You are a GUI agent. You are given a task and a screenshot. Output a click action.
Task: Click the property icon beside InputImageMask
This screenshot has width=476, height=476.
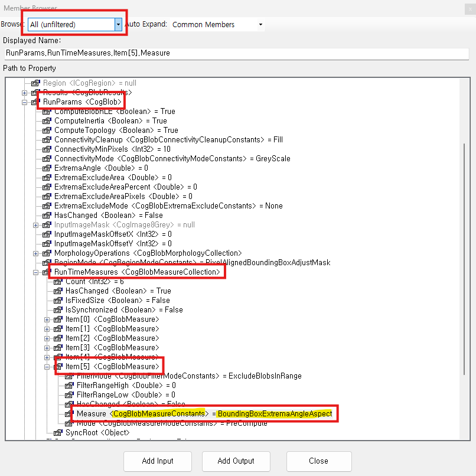click(47, 224)
